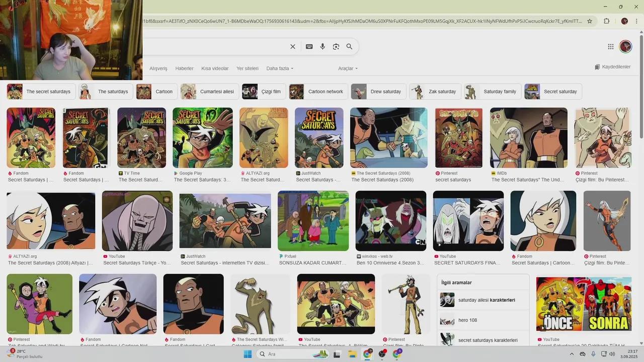Open the browser extensions puzzle icon
Viewport: 644px width, 362px height.
(606, 21)
